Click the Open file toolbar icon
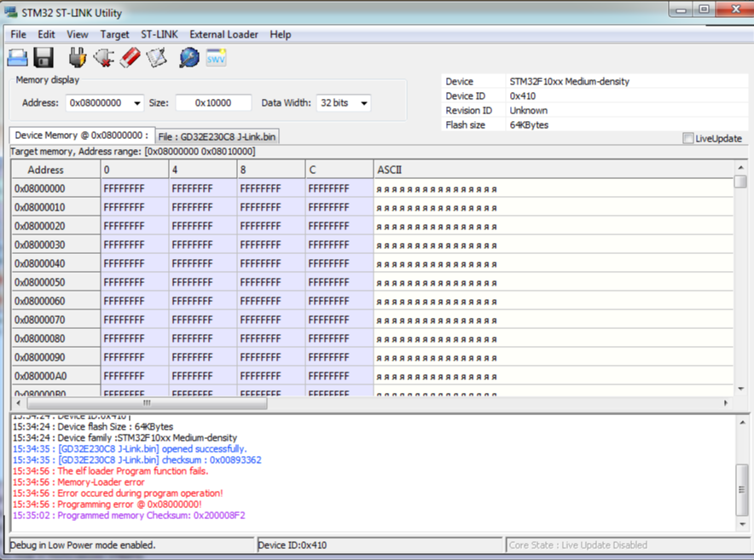The height and width of the screenshot is (560, 754). [18, 58]
